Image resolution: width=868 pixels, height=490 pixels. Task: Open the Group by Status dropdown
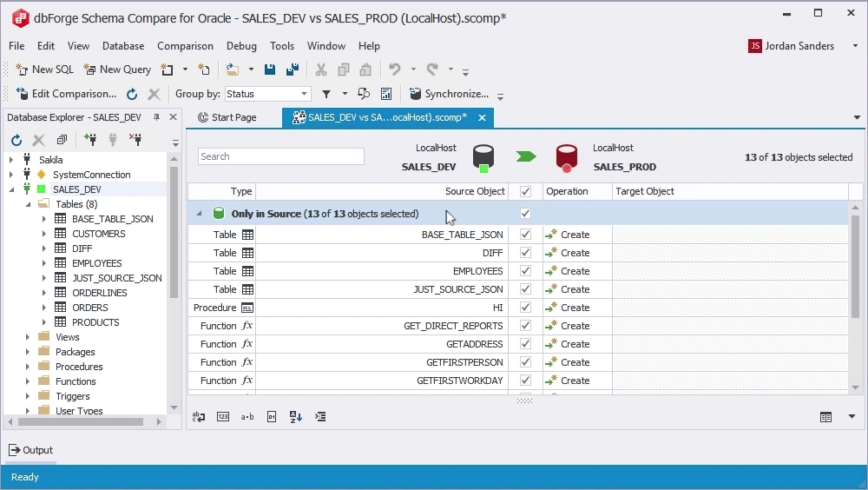tap(304, 94)
